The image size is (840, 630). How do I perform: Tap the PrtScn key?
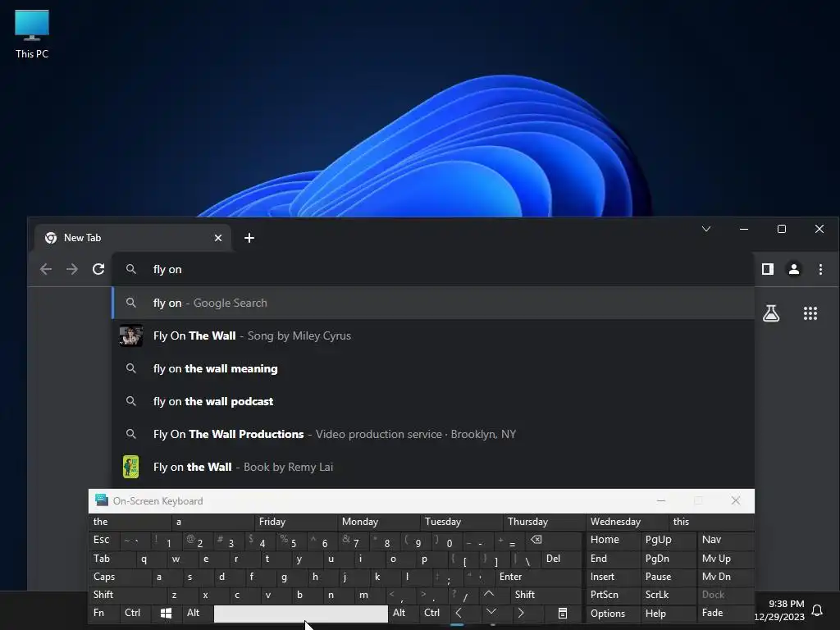(x=612, y=595)
